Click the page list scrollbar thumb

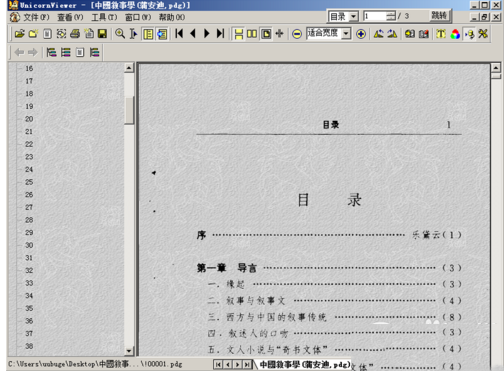pyautogui.click(x=129, y=110)
